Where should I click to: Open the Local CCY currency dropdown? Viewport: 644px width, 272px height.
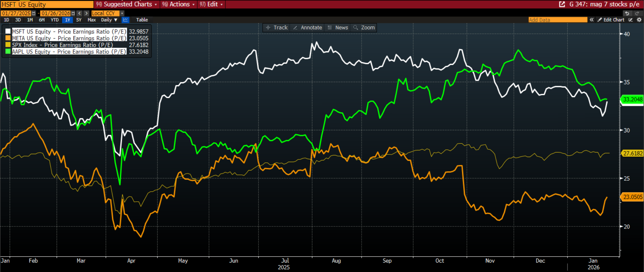pos(122,13)
